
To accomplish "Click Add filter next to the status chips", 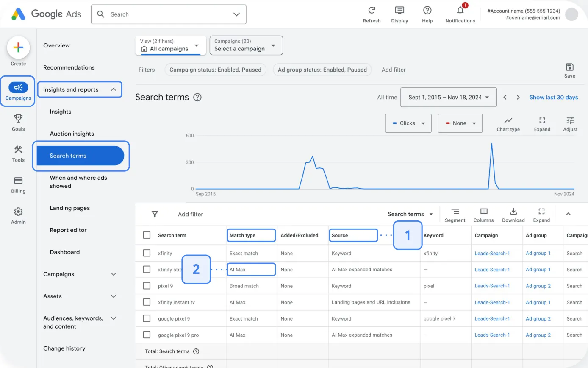I will [x=394, y=70].
